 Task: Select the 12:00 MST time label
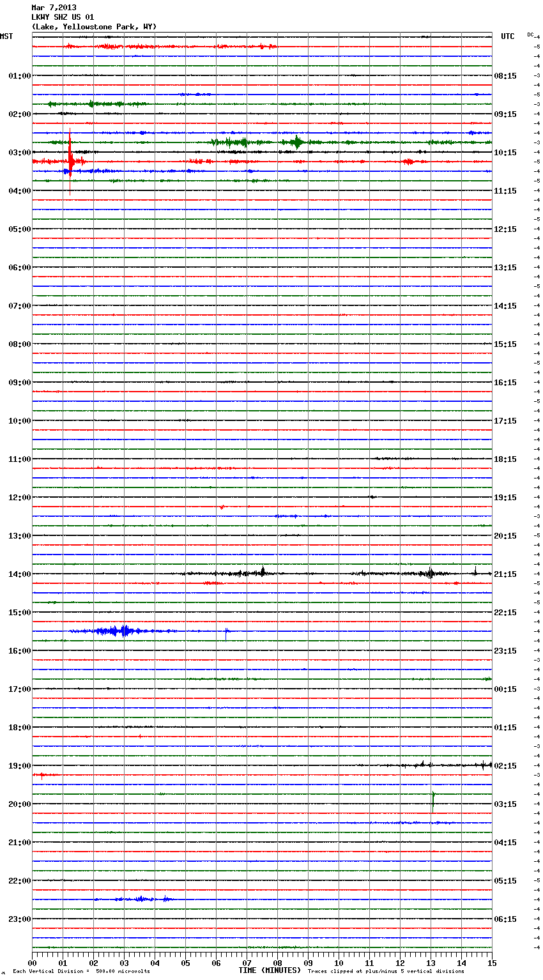tap(20, 498)
